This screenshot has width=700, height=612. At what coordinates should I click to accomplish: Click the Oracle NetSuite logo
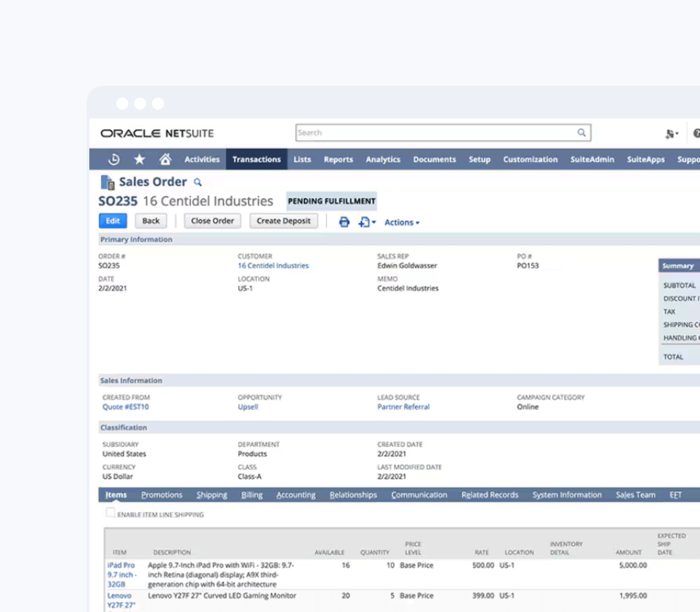pyautogui.click(x=157, y=133)
